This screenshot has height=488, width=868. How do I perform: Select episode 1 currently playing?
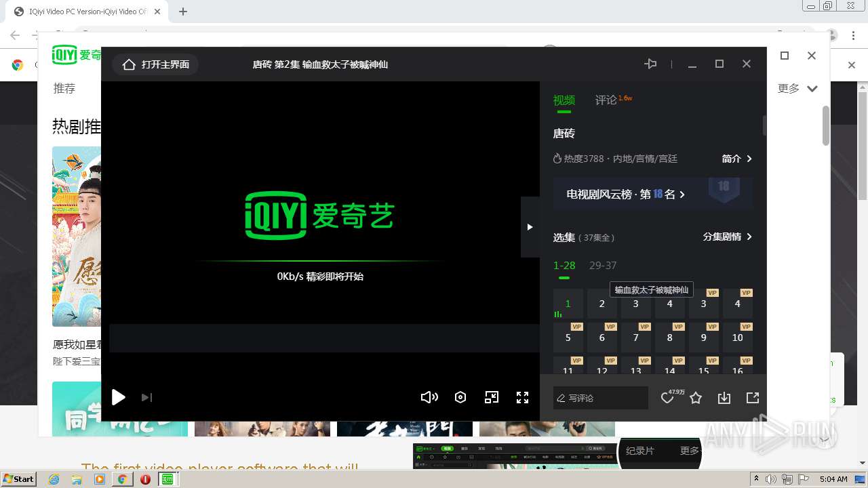(x=568, y=304)
